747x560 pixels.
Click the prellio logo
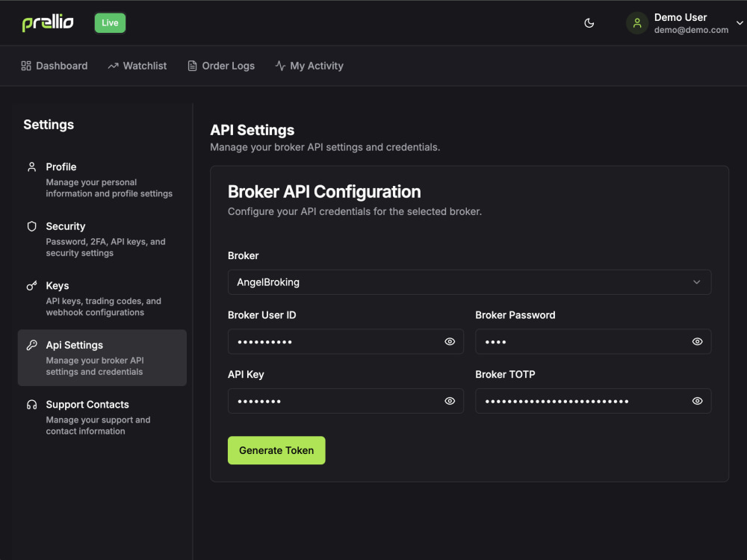[48, 22]
